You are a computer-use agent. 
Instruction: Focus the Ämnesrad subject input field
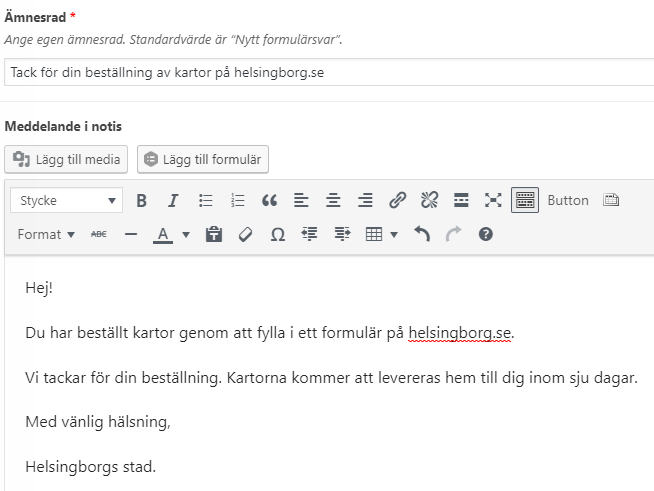click(329, 73)
